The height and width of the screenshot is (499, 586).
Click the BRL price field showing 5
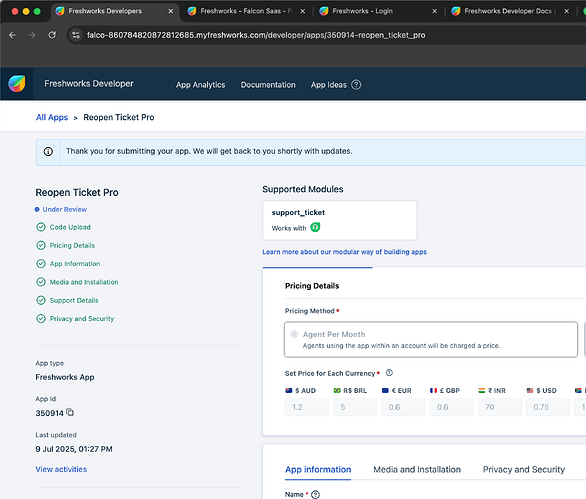pos(355,407)
